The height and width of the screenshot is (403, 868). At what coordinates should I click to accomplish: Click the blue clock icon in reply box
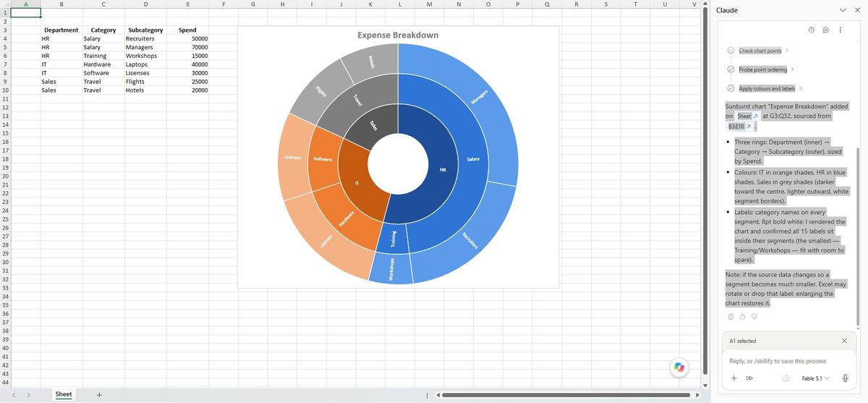(785, 378)
